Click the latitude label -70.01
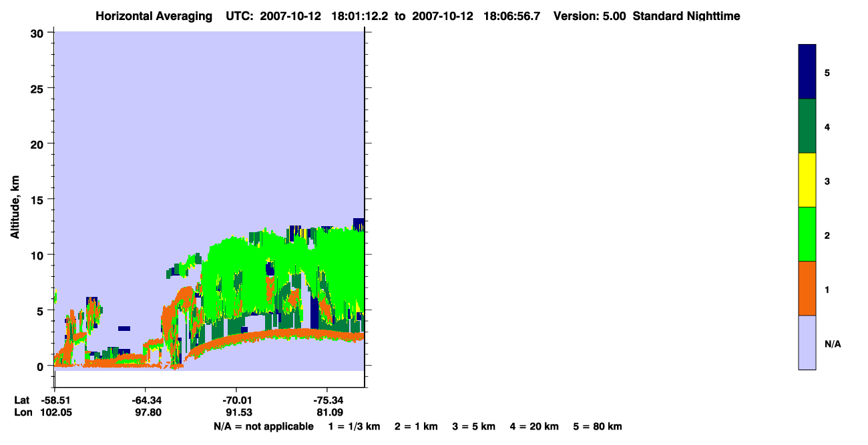868x445 pixels. click(236, 400)
